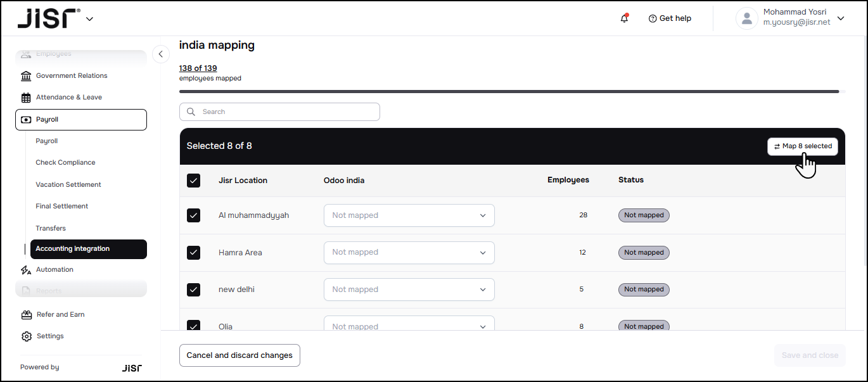Open Vacation Settlement submenu item
This screenshot has width=868, height=382.
pos(68,185)
